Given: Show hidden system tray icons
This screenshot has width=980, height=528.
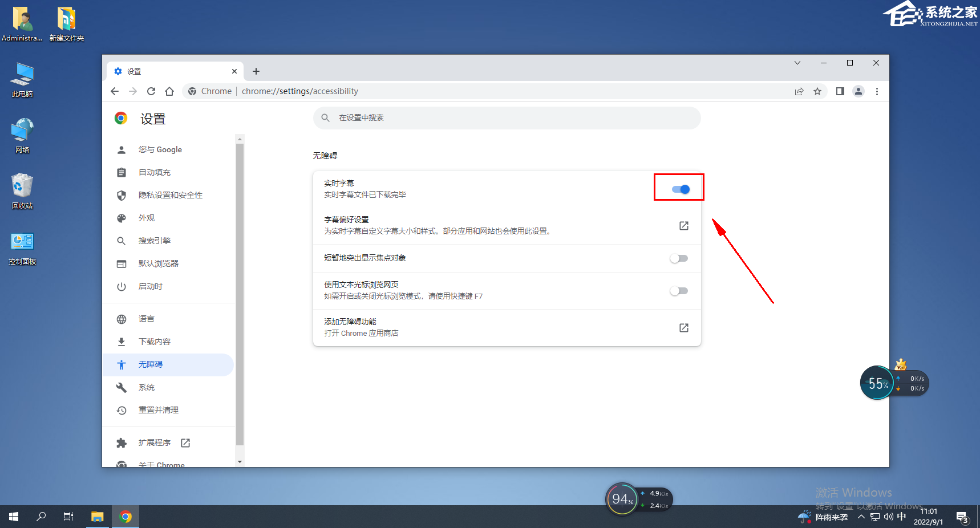Looking at the screenshot, I should pos(861,517).
